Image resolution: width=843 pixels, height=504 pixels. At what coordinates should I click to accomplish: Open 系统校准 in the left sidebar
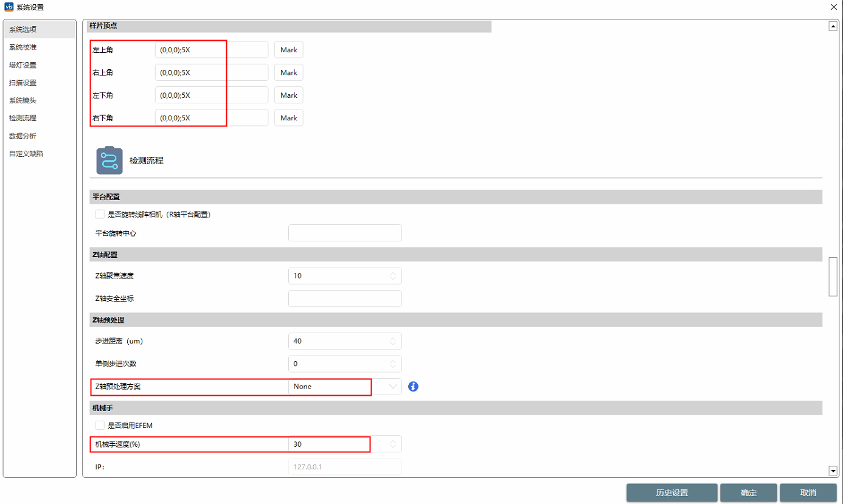23,47
